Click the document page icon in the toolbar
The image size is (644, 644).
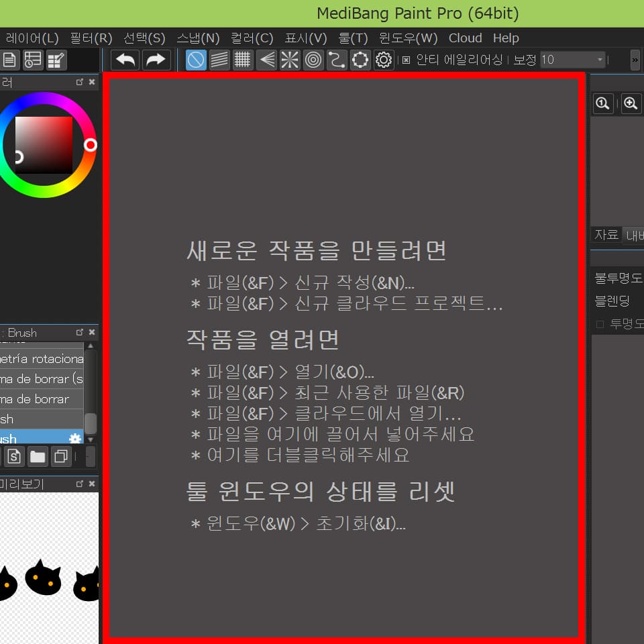click(x=9, y=60)
